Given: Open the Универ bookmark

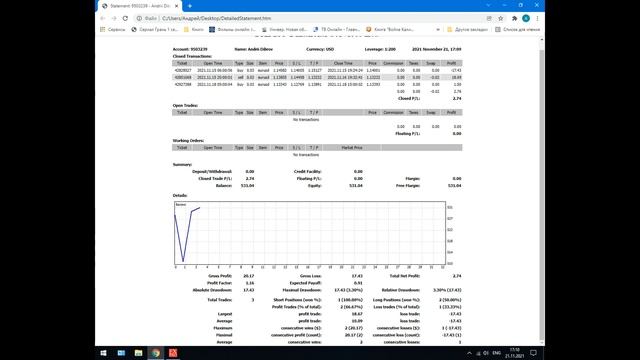Looking at the screenshot, I should tap(284, 29).
